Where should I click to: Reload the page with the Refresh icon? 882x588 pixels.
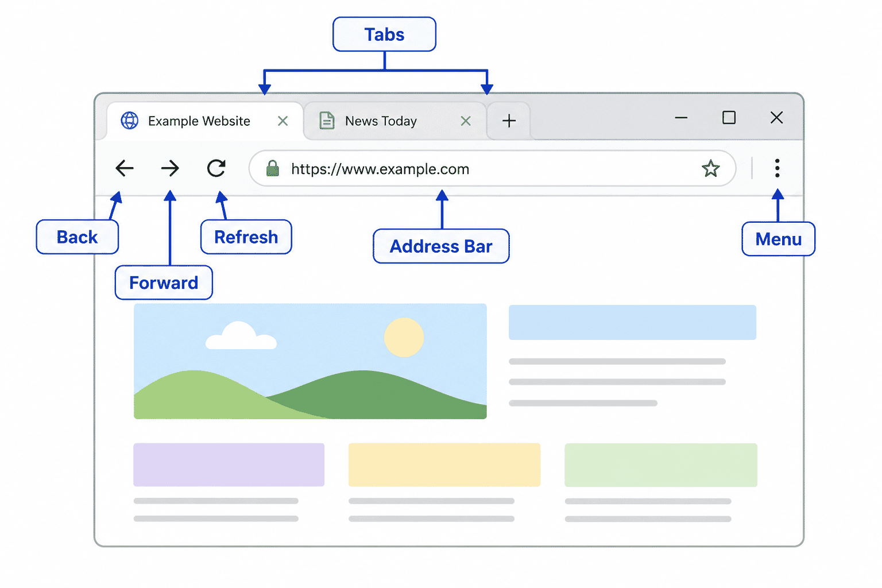[x=216, y=168]
